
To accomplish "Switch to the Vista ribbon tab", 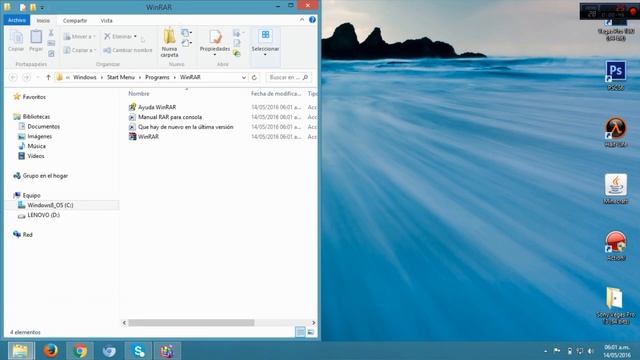I will 107,20.
